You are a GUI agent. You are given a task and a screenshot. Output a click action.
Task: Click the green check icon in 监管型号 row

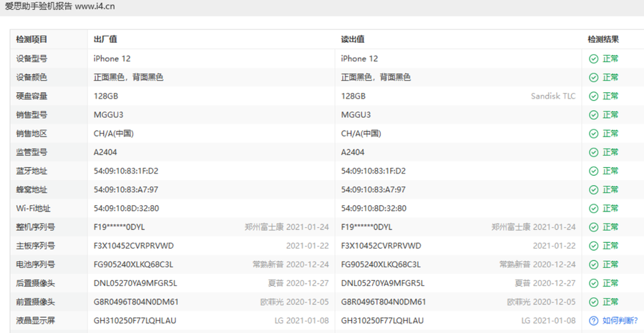(593, 152)
